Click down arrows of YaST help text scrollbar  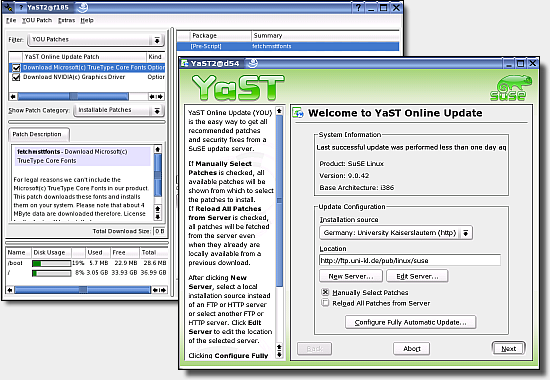point(279,351)
